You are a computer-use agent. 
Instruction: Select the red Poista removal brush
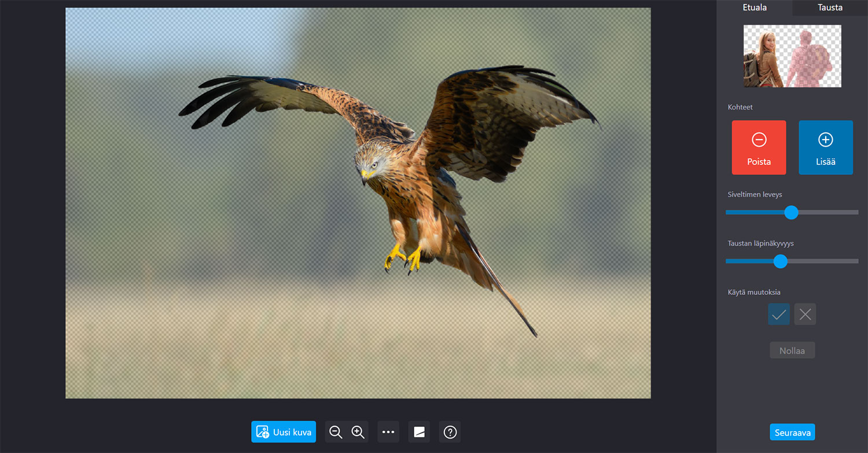[x=759, y=147]
